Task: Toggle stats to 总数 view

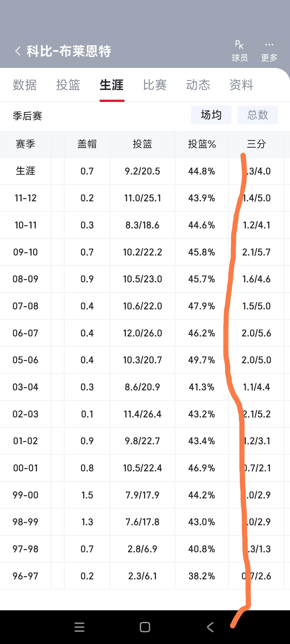Action: pyautogui.click(x=258, y=115)
